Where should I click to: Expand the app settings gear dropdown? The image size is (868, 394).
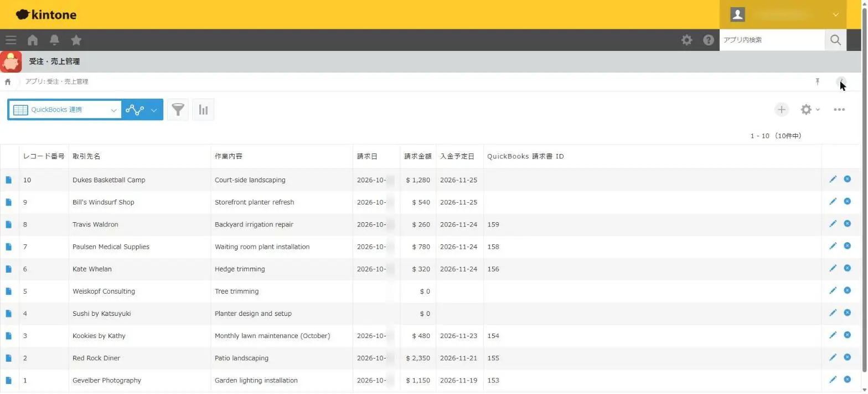[810, 110]
